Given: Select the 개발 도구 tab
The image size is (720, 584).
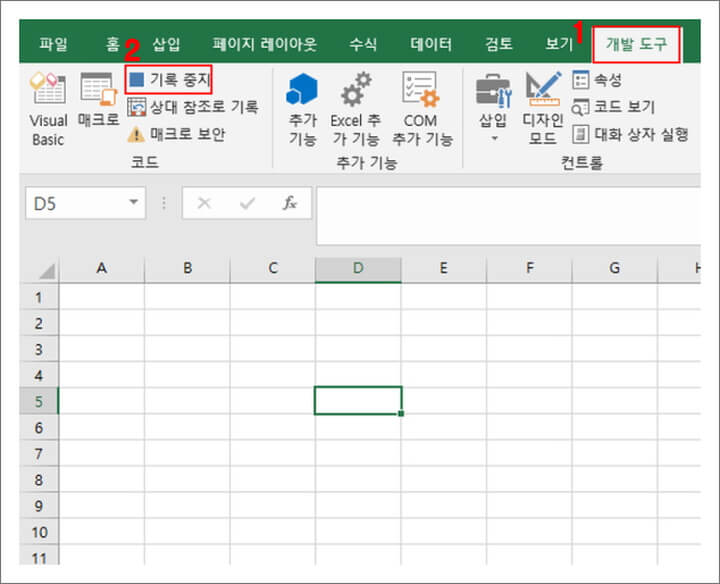Looking at the screenshot, I should point(636,44).
